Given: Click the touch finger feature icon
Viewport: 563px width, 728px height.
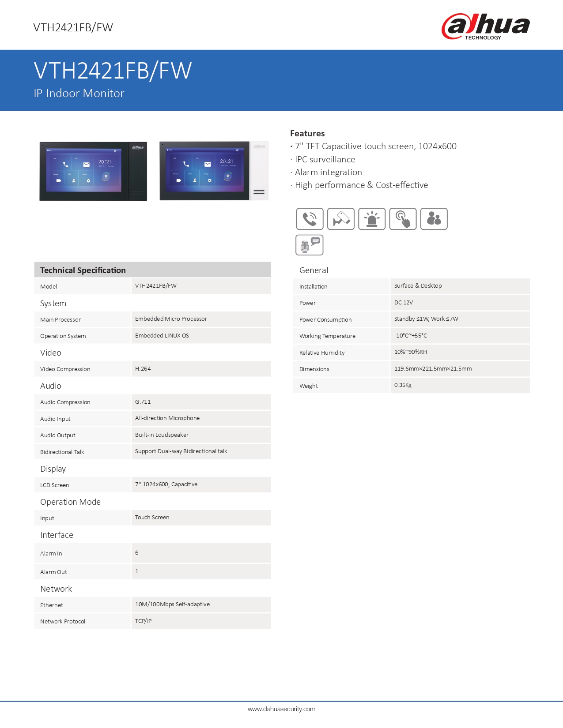Looking at the screenshot, I should tap(403, 219).
